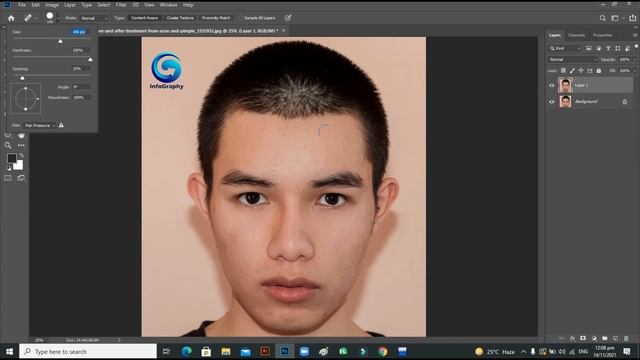
Task: Click the Windows Start button
Action: [x=9, y=351]
